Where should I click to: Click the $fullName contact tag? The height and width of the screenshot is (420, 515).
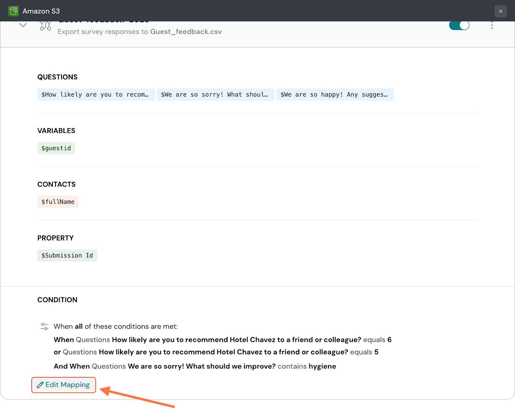(58, 202)
